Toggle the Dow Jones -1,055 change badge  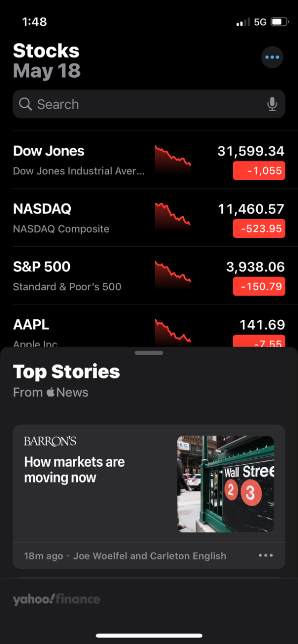click(x=259, y=171)
